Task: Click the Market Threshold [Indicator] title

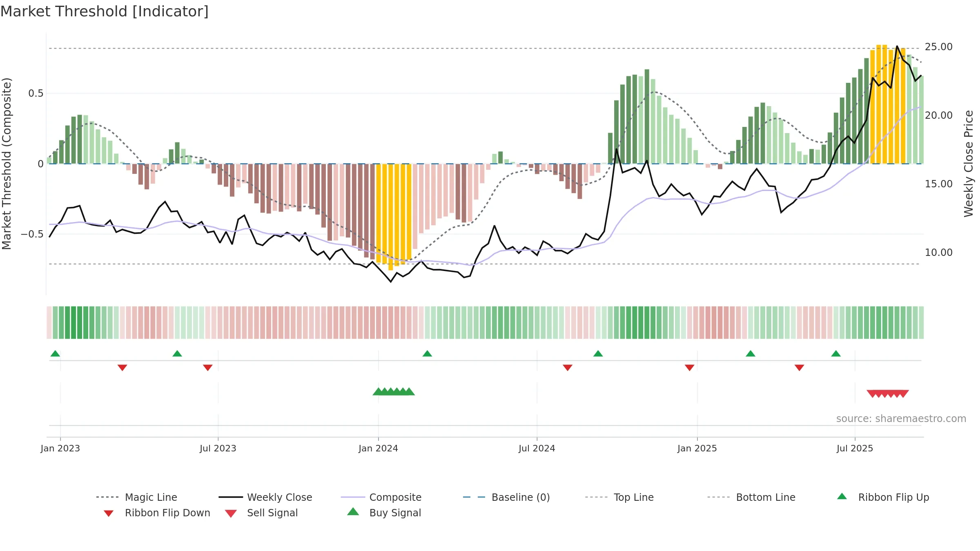Action: pyautogui.click(x=105, y=11)
